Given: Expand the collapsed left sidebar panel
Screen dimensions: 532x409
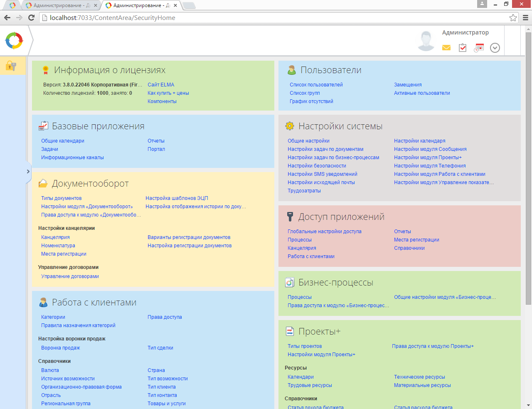Looking at the screenshot, I should (28, 171).
